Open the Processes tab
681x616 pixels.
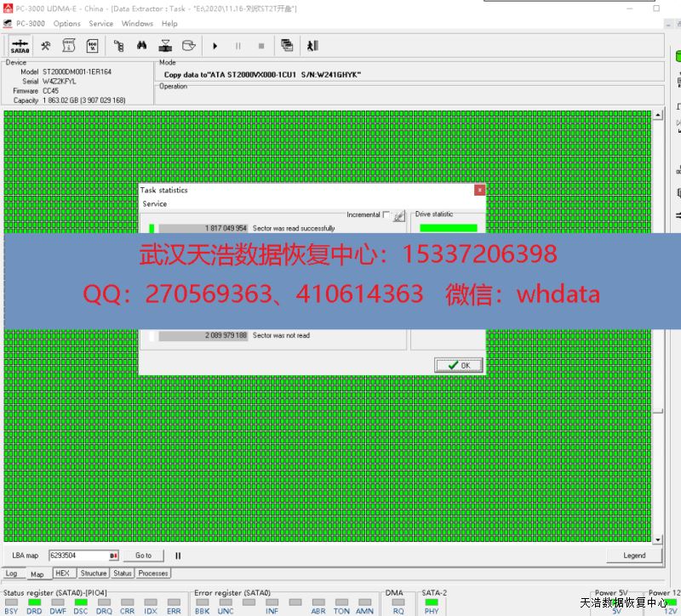[153, 573]
